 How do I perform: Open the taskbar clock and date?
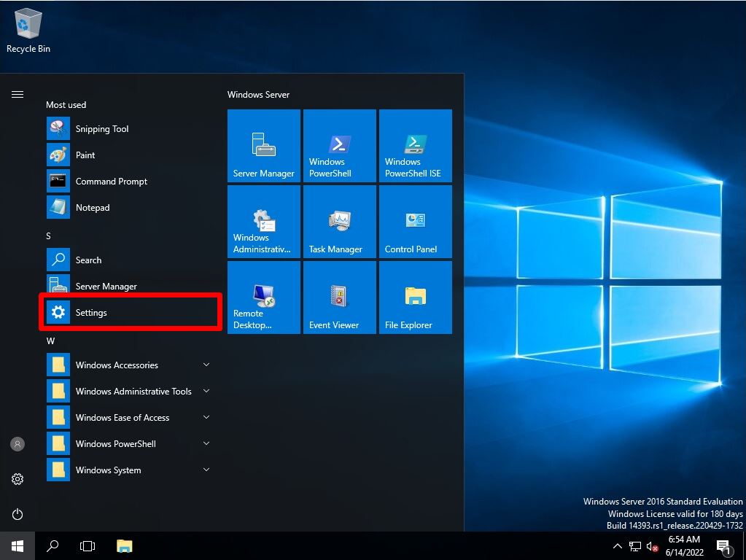pyautogui.click(x=684, y=546)
